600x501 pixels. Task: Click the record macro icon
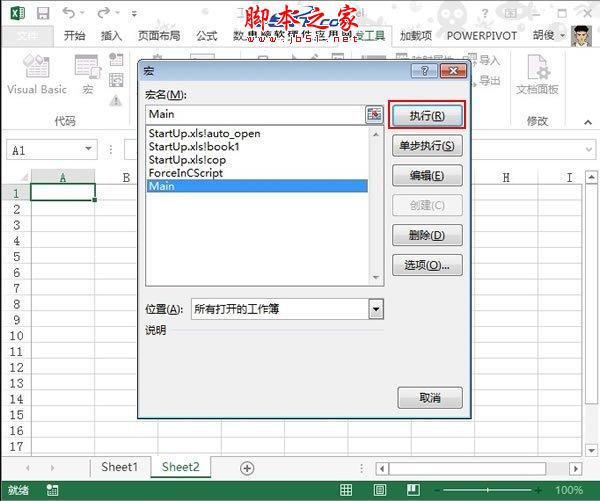(x=116, y=60)
